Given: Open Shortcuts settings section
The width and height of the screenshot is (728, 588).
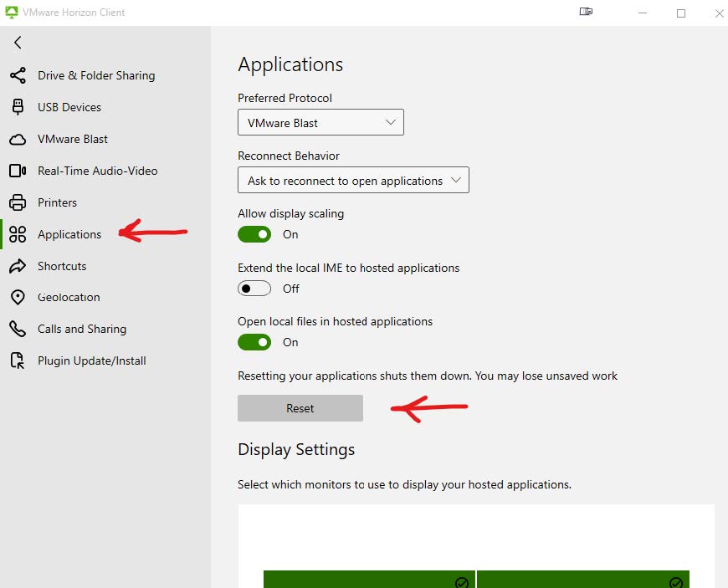Looking at the screenshot, I should coord(105,266).
